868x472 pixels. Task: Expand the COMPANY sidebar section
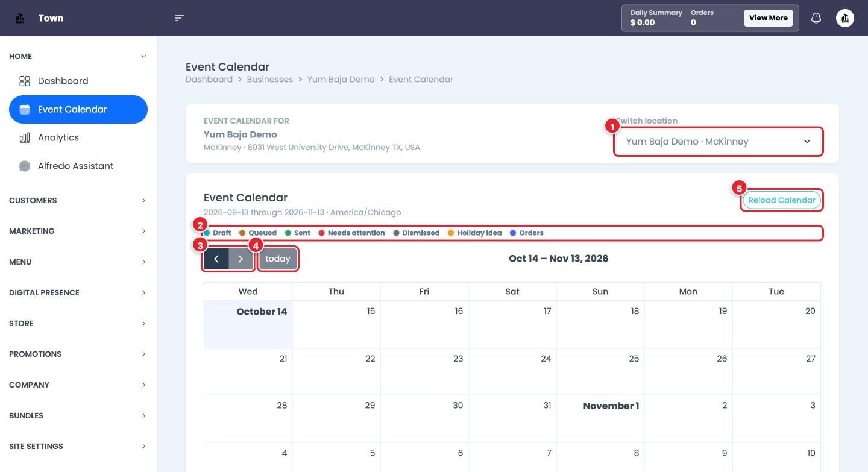78,385
